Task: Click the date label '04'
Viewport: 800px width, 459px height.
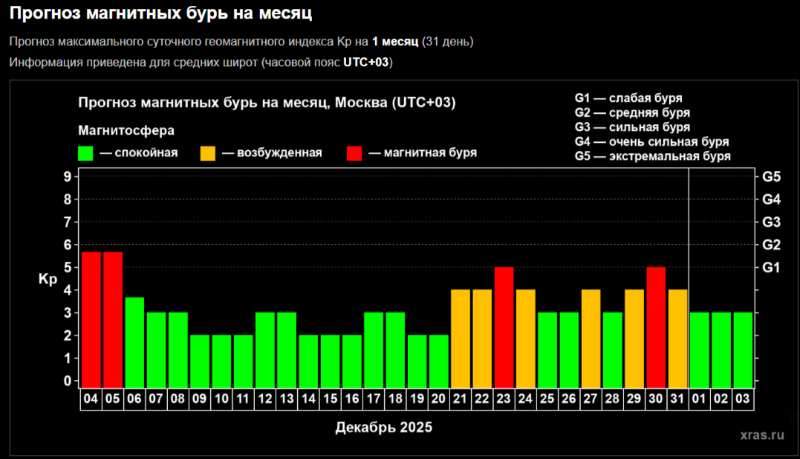Action: 91,399
